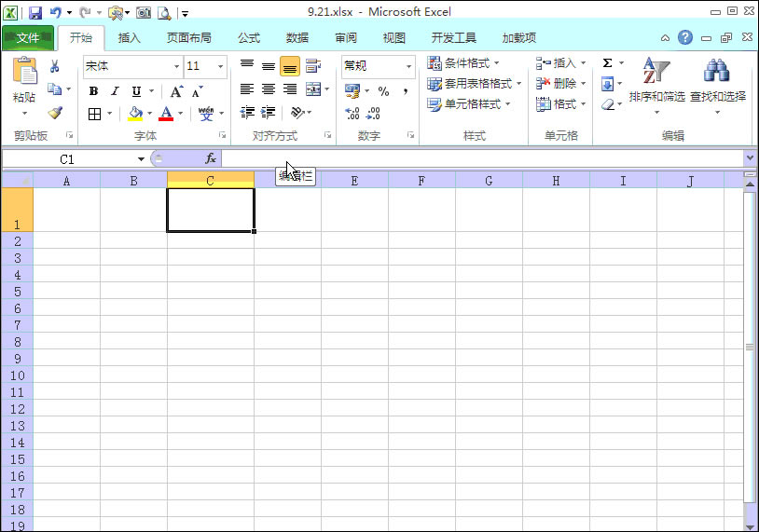
Task: Apply Percent Style format
Action: (384, 91)
